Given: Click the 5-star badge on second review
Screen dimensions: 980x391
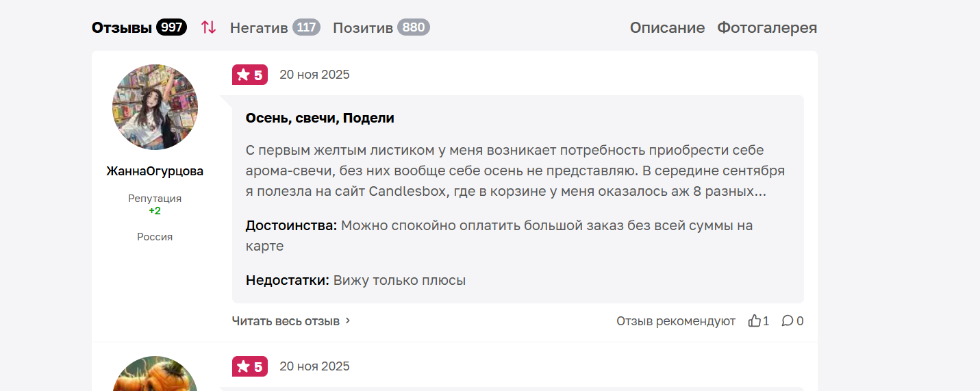Looking at the screenshot, I should pyautogui.click(x=250, y=366).
